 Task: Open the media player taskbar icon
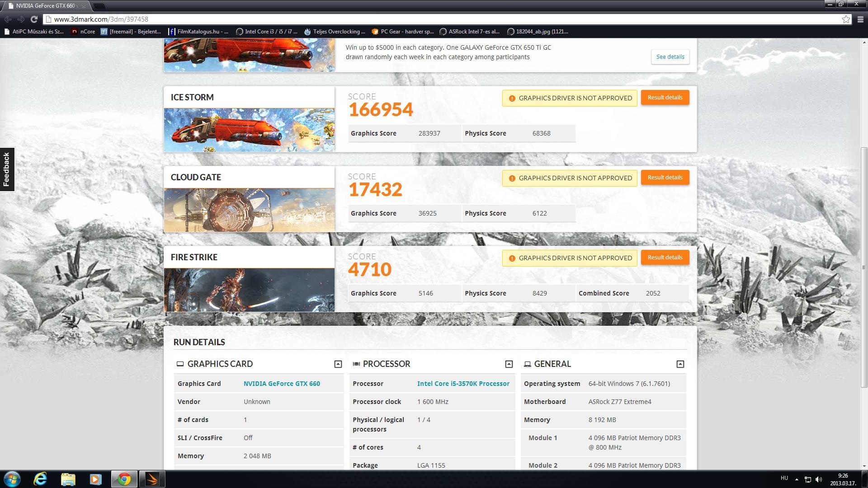point(95,479)
